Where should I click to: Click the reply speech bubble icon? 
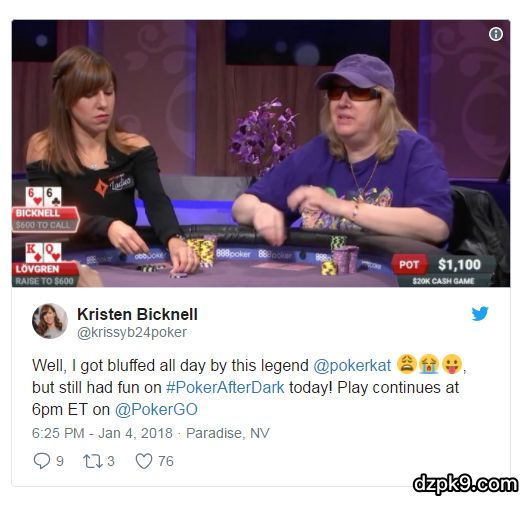42,461
